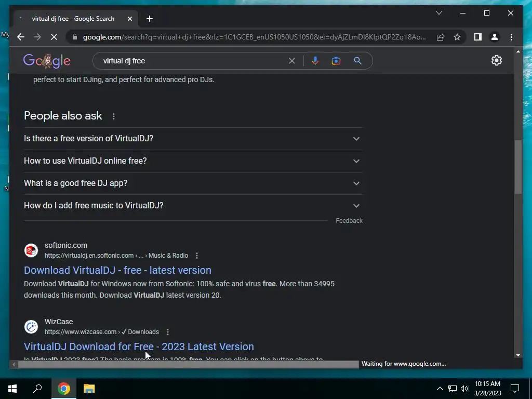Expand 'How to use VirtualDJ online free?'
532x399 pixels.
point(193,161)
